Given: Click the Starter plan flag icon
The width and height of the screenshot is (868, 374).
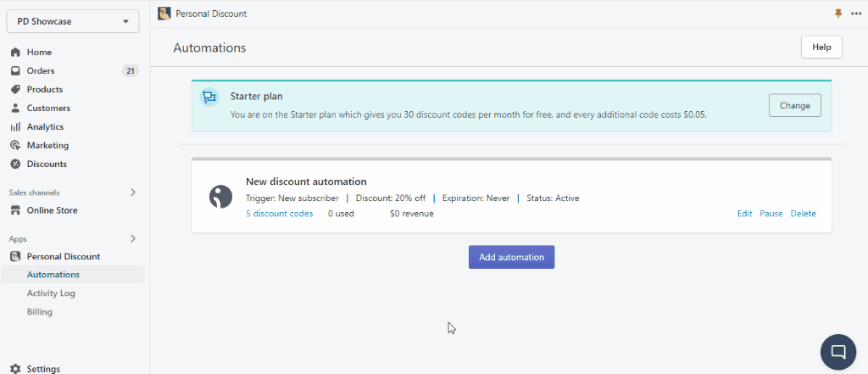Looking at the screenshot, I should click(209, 97).
